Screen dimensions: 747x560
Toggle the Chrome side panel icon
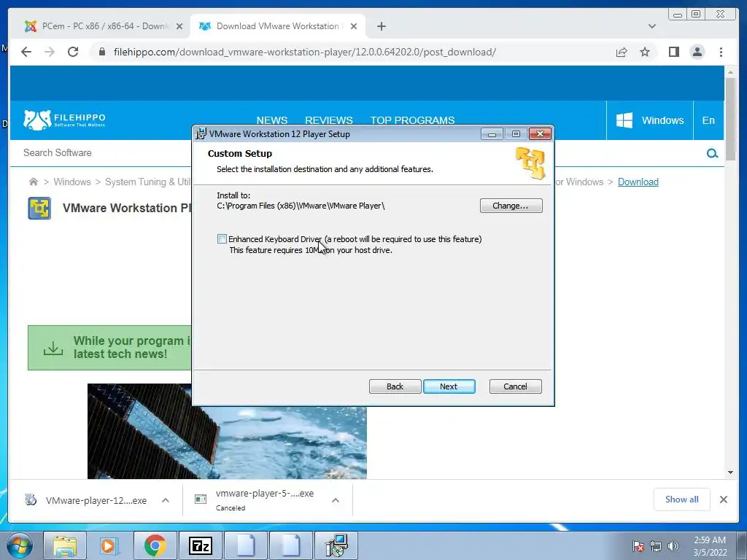point(673,52)
